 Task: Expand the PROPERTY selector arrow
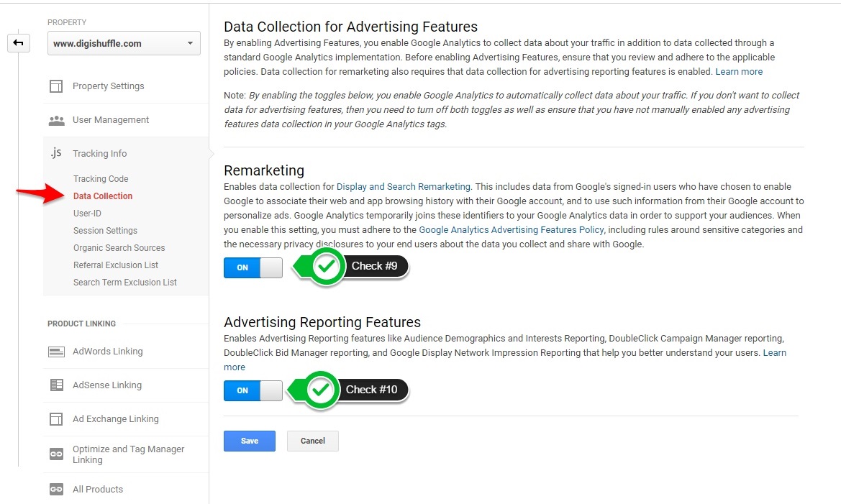tap(191, 43)
